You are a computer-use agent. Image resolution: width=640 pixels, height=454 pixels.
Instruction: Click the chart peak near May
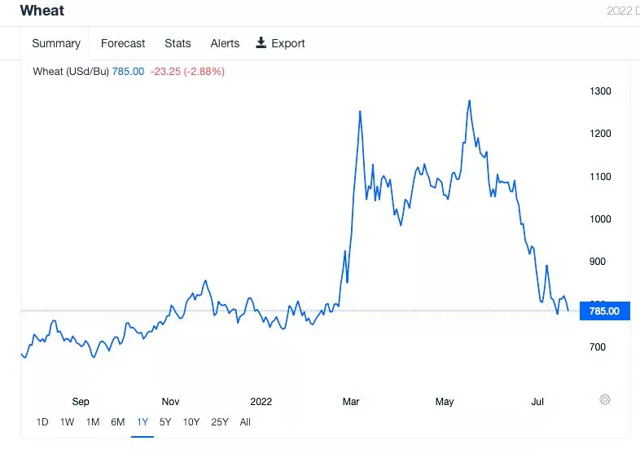click(x=469, y=101)
